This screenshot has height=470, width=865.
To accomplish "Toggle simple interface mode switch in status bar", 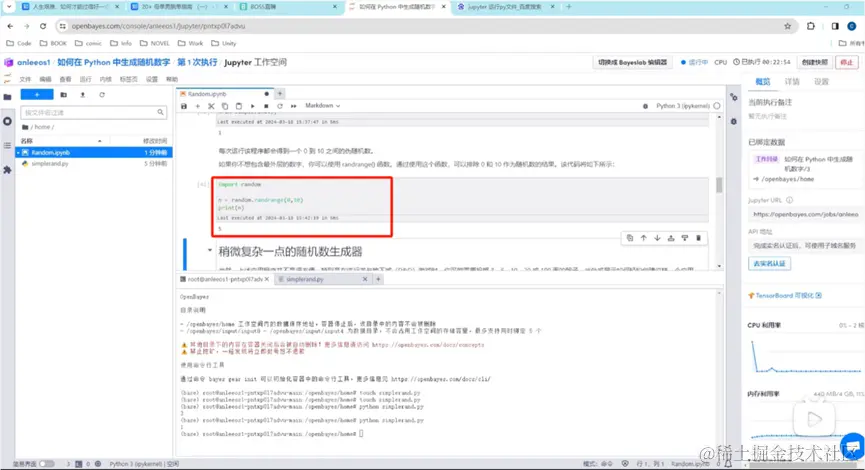I will 47,464.
